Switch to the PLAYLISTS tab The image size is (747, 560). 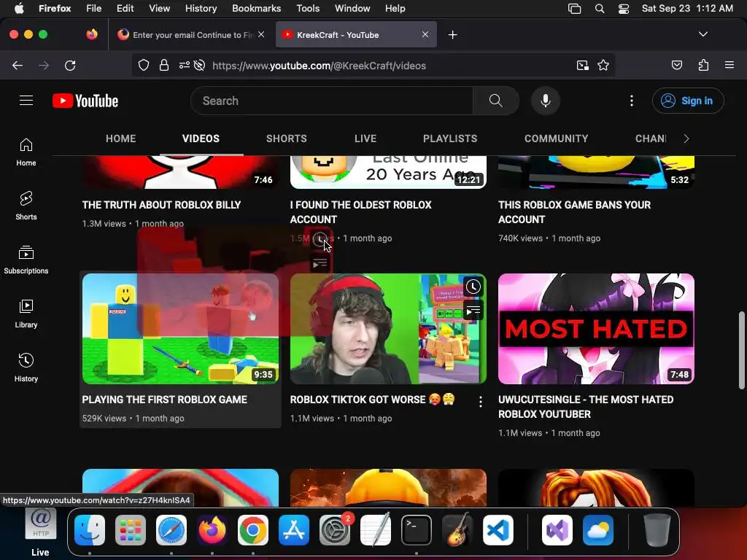coord(449,139)
